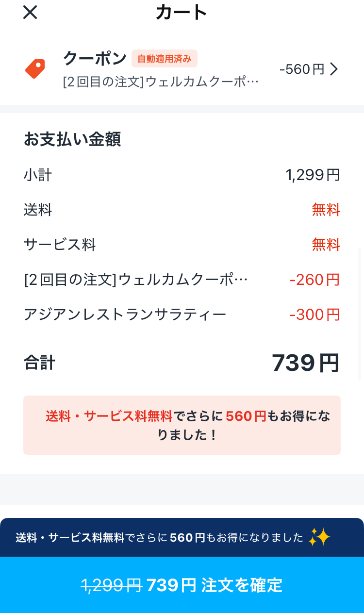Viewport: 364px width, 613px height.
Task: Tap the 合計 total 739円
Action: click(x=305, y=363)
